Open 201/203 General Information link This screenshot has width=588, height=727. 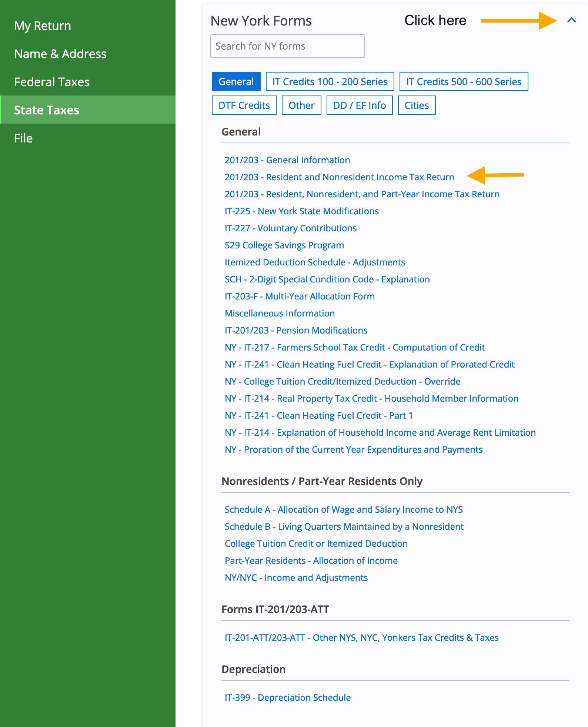tap(287, 160)
